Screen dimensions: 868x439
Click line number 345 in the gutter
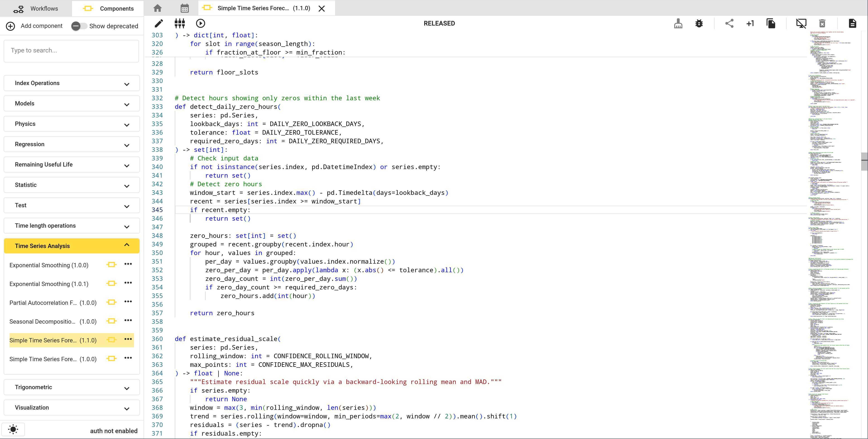[157, 210]
